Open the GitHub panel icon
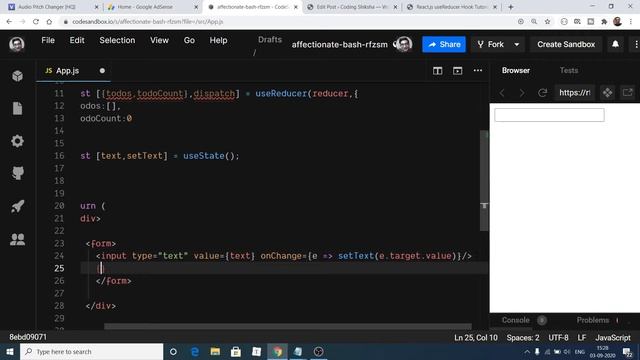The height and width of the screenshot is (360, 640). 18,173
